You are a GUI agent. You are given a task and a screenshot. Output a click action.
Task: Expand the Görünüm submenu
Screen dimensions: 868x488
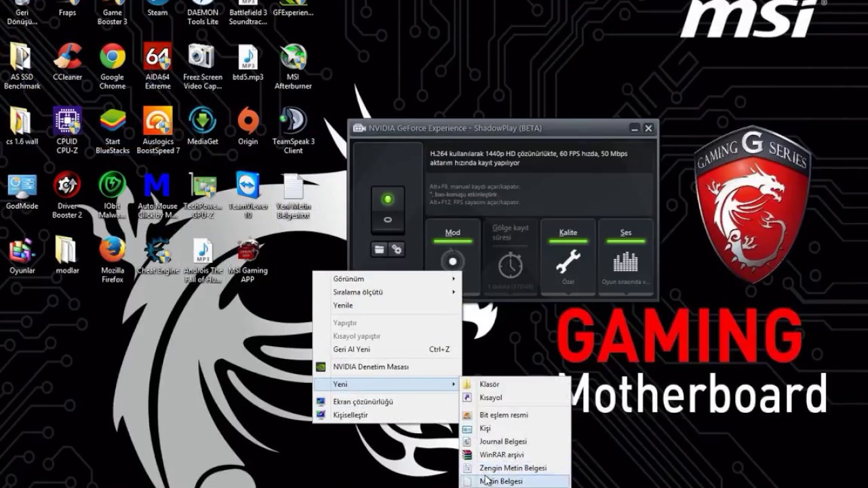point(387,279)
